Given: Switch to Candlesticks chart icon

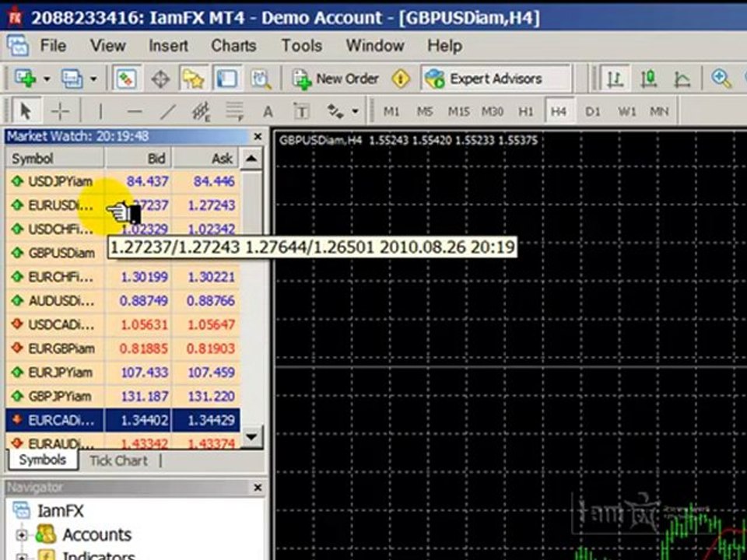Looking at the screenshot, I should pyautogui.click(x=649, y=79).
